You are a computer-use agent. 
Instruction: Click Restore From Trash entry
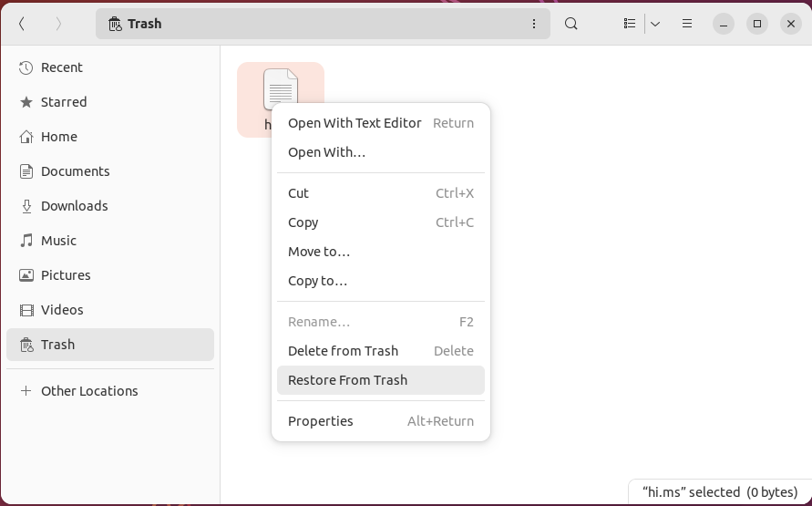tap(381, 380)
